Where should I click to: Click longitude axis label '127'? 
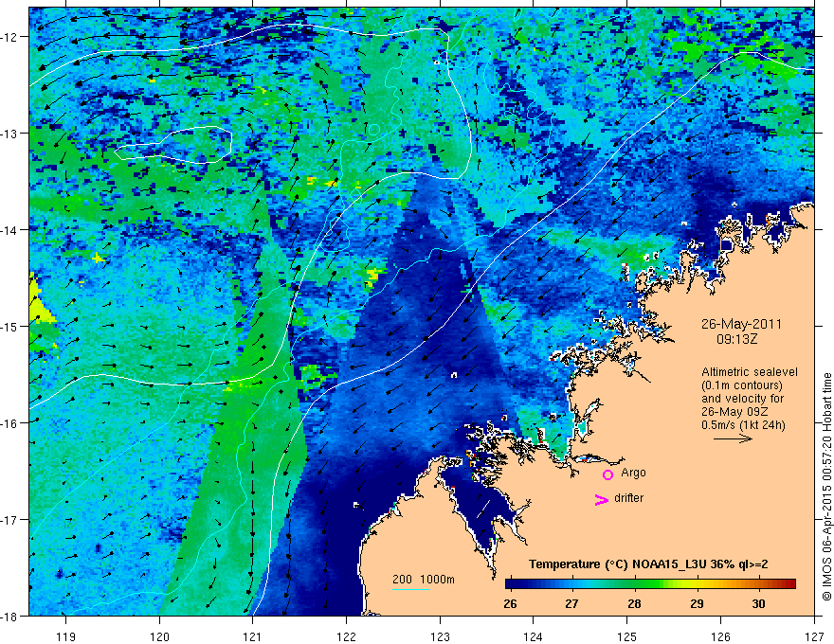pos(814,636)
